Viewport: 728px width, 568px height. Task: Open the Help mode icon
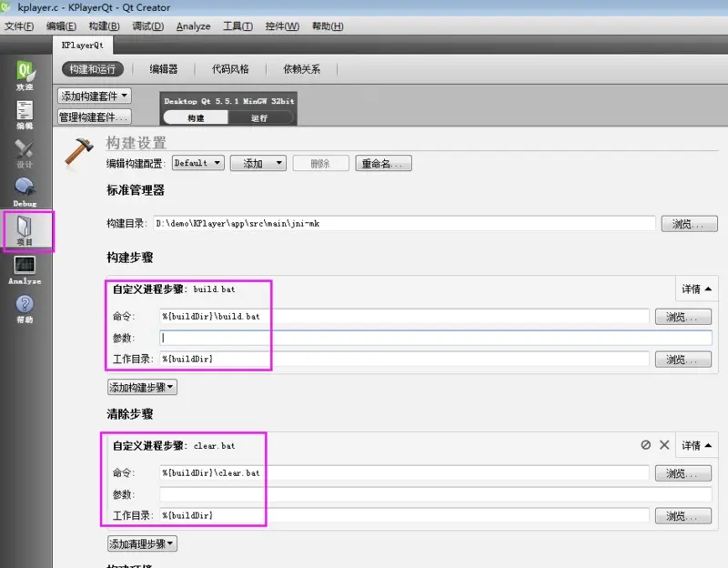[x=25, y=309]
